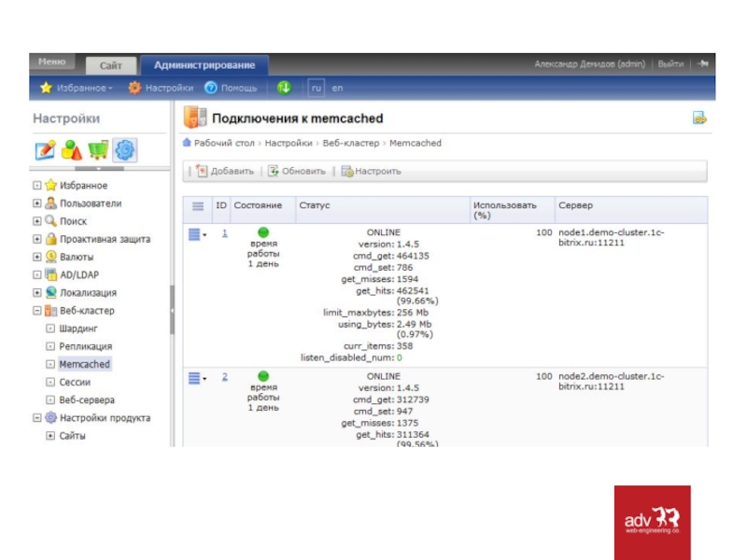Click the home icon in breadcrumb
Image resolution: width=747 pixels, height=560 pixels.
[187, 143]
